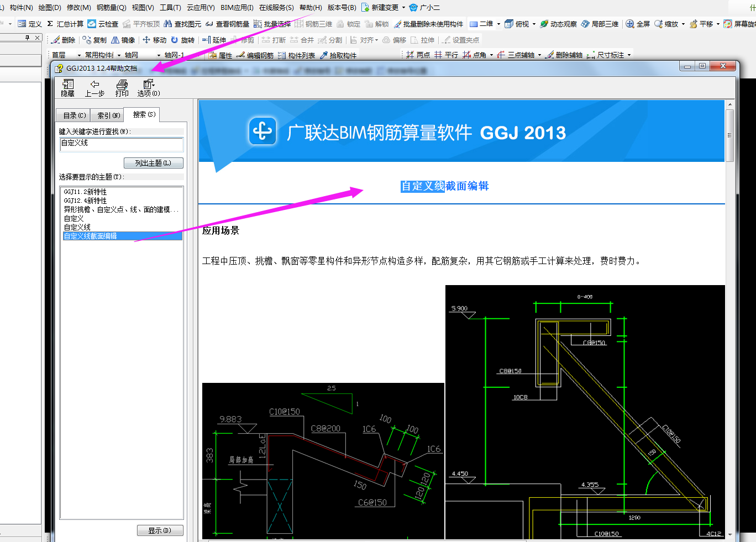The height and width of the screenshot is (542, 756).
Task: Switch to the 索引(N) tab
Action: [x=108, y=115]
